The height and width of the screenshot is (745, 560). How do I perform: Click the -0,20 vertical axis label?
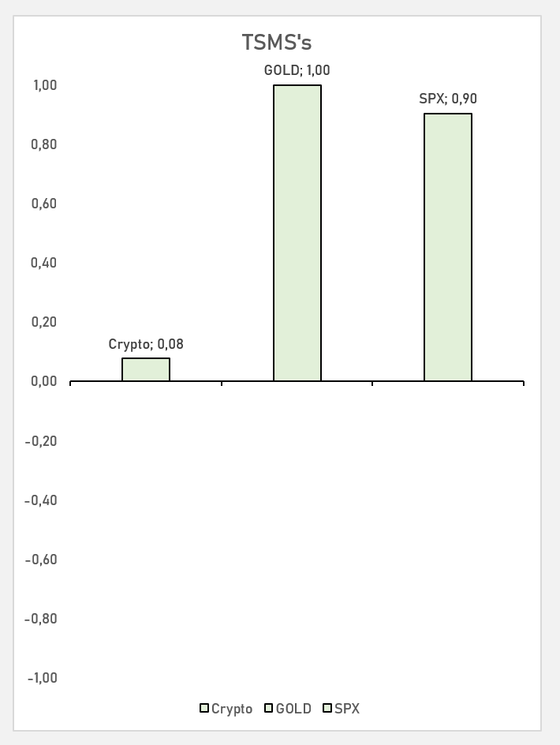41,441
